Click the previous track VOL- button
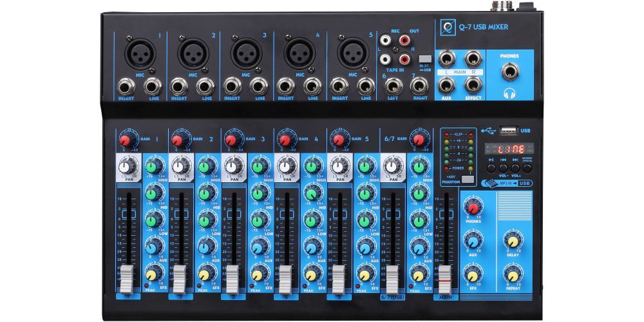The height and width of the screenshot is (322, 644). [x=503, y=167]
